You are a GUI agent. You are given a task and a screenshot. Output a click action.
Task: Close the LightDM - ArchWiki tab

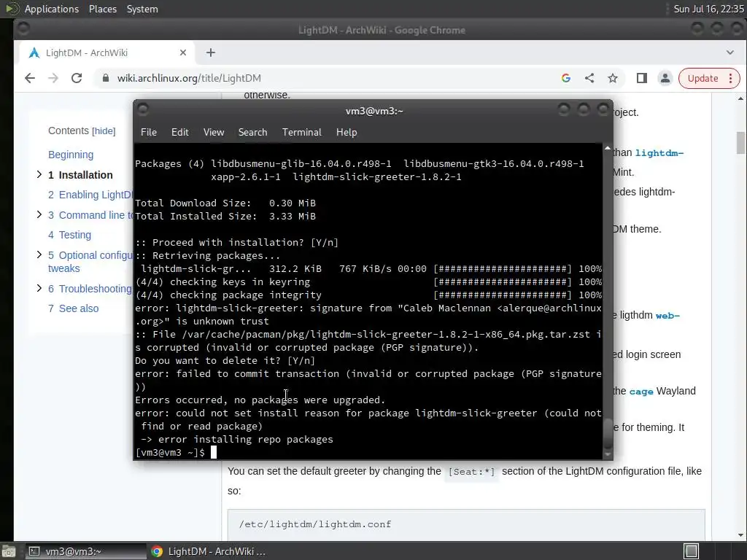coord(183,52)
